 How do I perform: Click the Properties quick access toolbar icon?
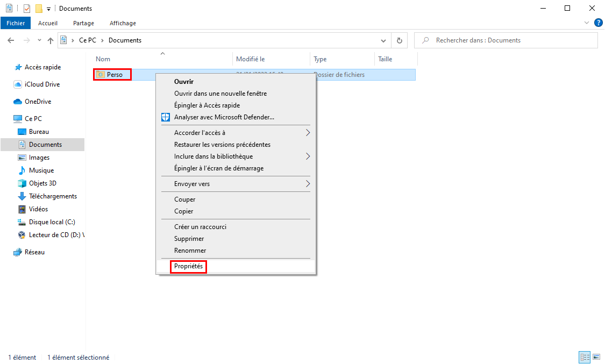(x=27, y=8)
